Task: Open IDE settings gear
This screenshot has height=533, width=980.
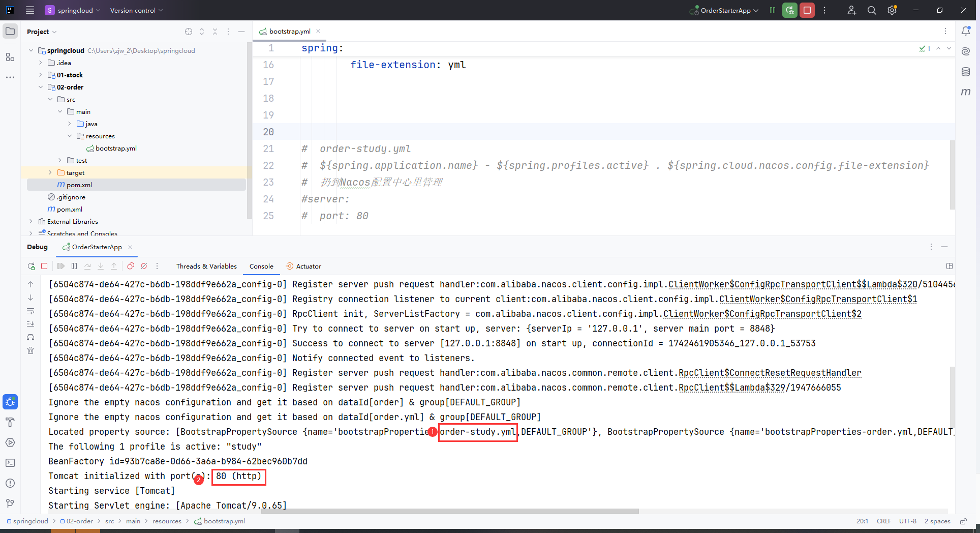Action: tap(892, 10)
